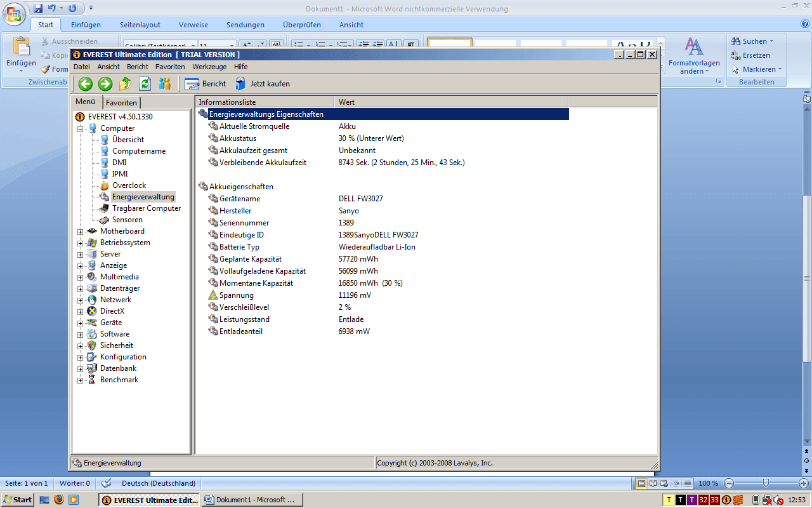
Task: Click the Word zoom slider handle
Action: point(766,483)
